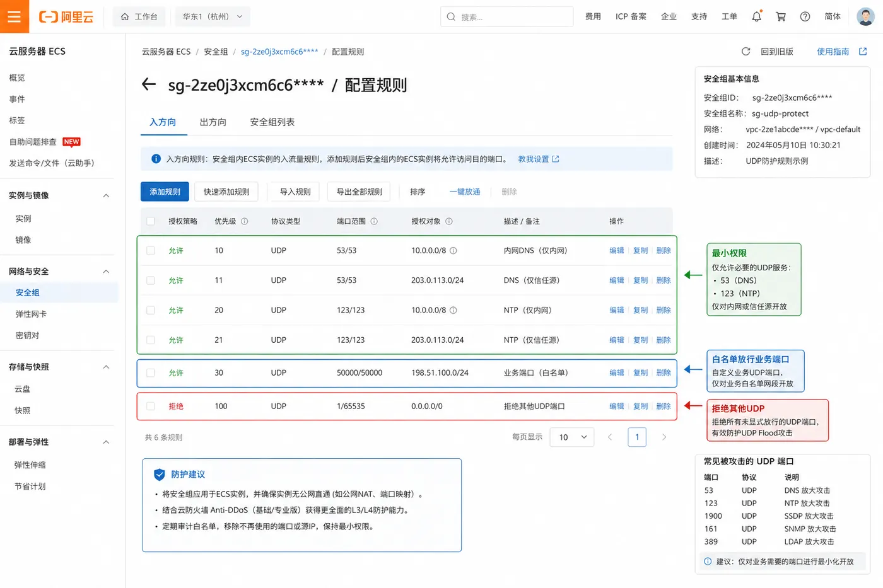Screen dimensions: 883x588
Task: Click the info icon next to 建议 note
Action: coord(708,561)
